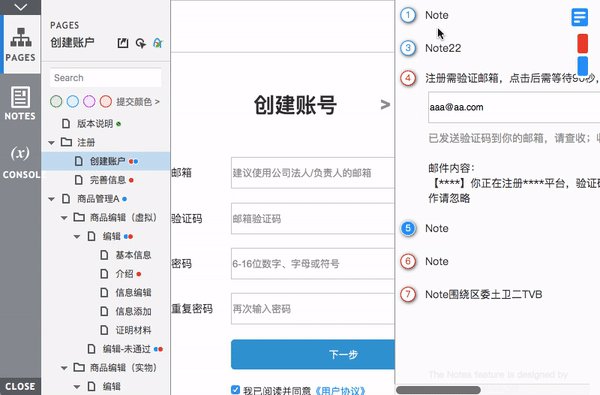Collapse the 注册 folder
The width and height of the screenshot is (600, 395).
pos(52,143)
